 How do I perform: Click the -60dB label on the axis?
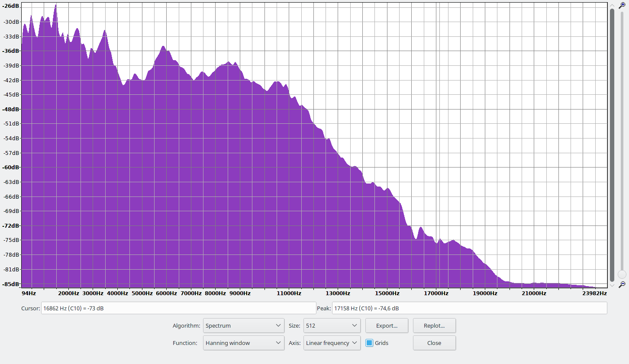[11, 167]
